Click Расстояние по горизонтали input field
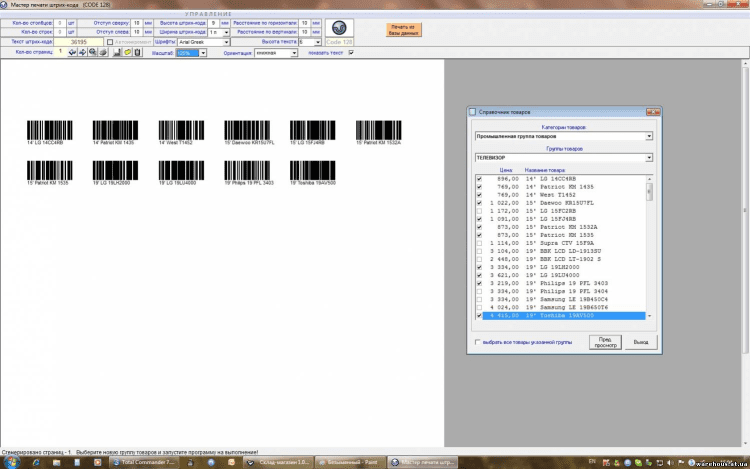This screenshot has height=469, width=750. click(x=304, y=23)
